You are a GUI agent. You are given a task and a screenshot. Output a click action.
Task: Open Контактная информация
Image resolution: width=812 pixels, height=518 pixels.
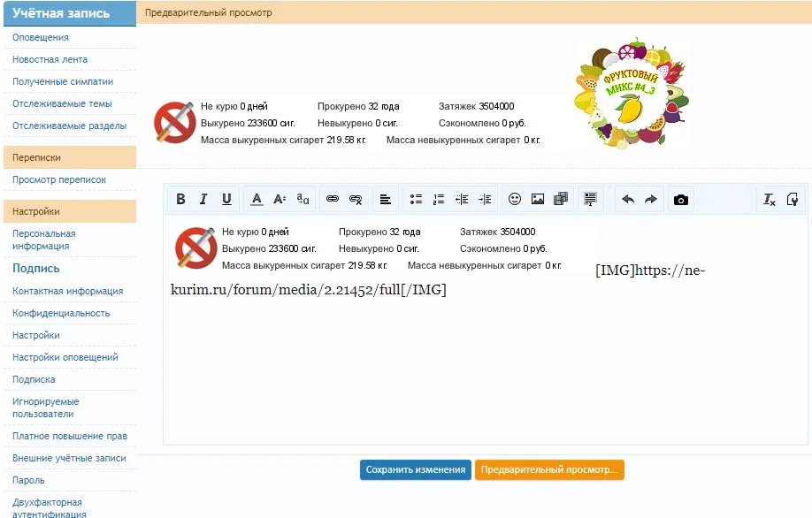click(x=68, y=291)
